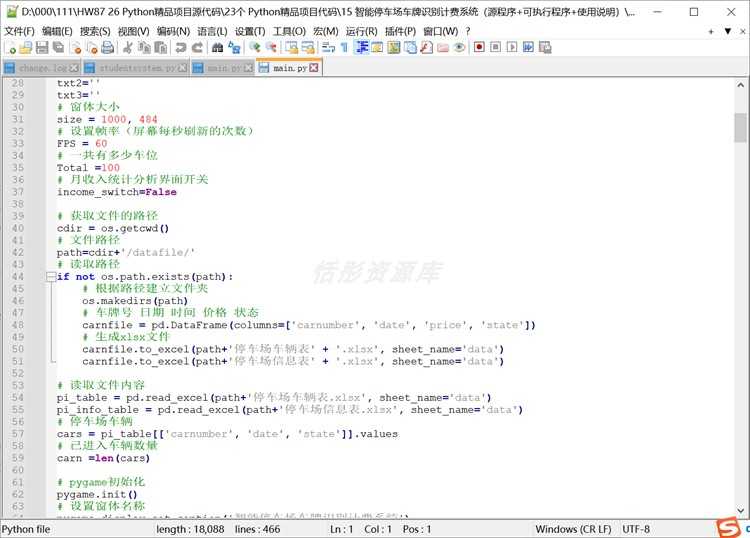This screenshot has height=538, width=750.
Task: Click the user-defined language icon
Action: 377,47
